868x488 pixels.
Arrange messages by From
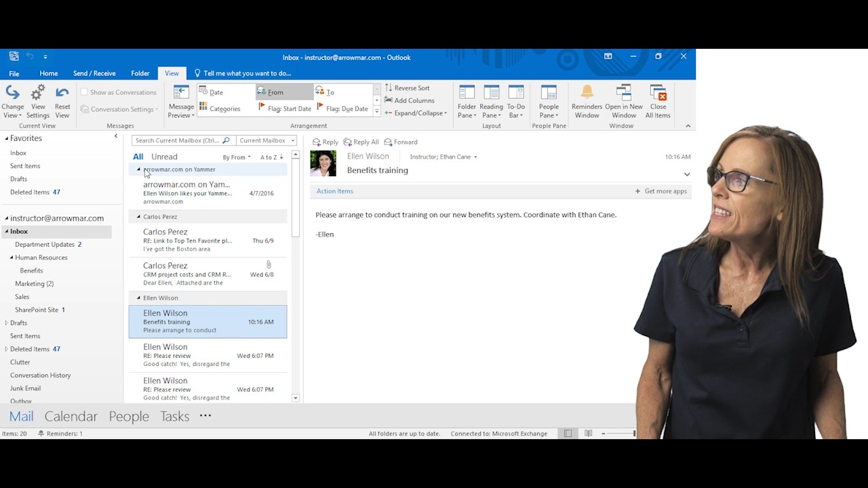(284, 92)
